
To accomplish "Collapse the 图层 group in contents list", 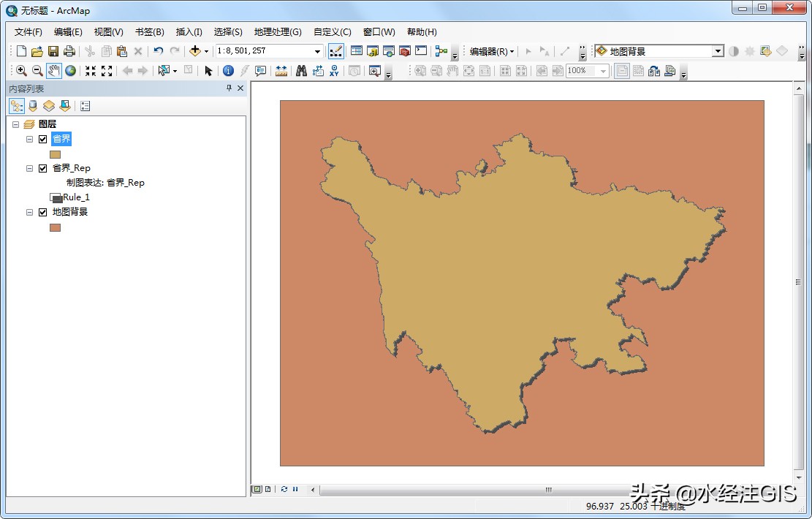I will pos(15,124).
